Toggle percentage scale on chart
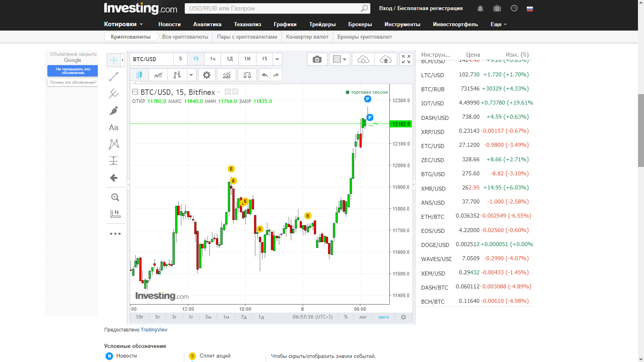Screen dimensions: 644x362 point(346,317)
